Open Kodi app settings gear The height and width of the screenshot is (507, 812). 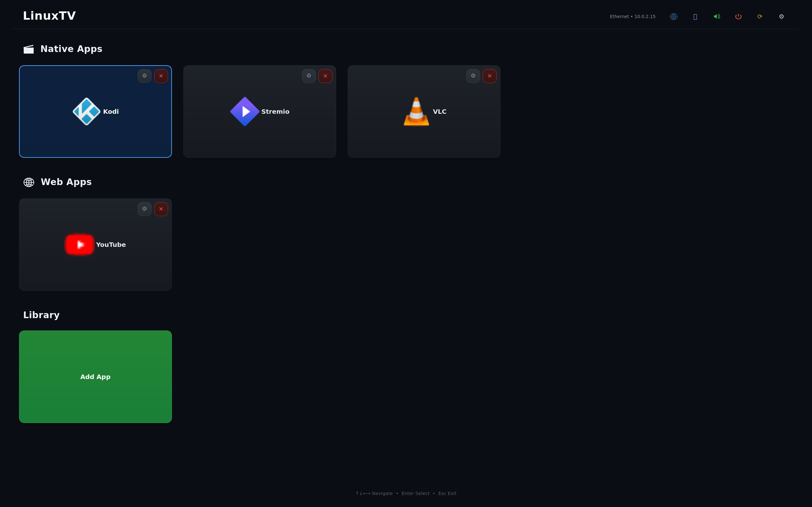[x=145, y=76]
